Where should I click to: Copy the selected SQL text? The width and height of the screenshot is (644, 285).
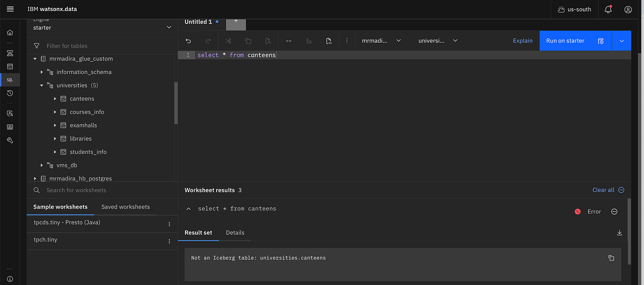[248, 41]
